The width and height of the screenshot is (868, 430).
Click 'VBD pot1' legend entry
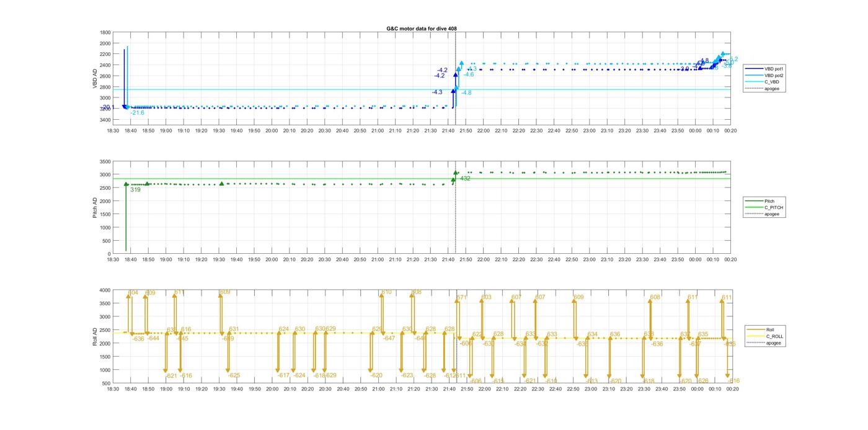[x=774, y=68]
